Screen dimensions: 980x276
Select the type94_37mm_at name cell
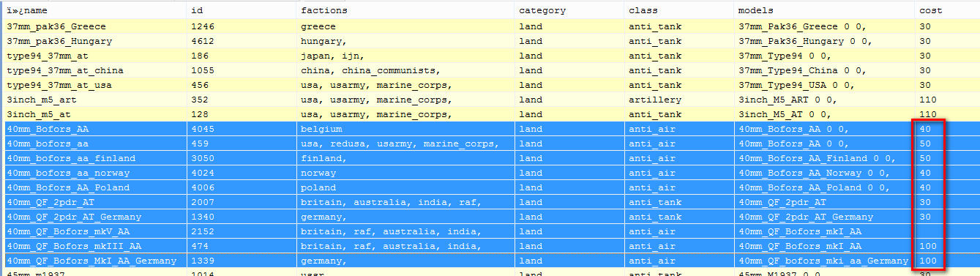(x=95, y=56)
